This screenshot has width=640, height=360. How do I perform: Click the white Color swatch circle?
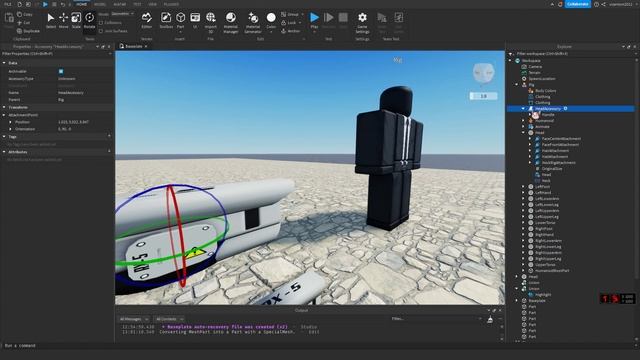point(271,18)
